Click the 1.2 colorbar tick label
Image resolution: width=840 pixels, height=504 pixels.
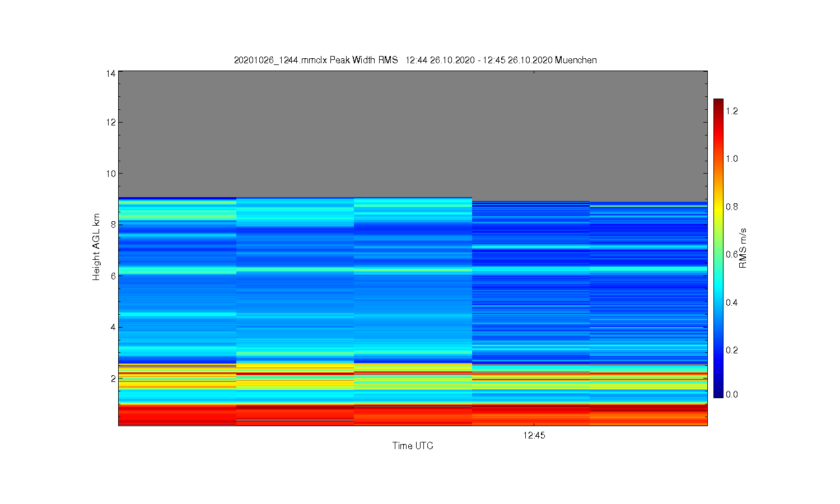click(x=732, y=111)
